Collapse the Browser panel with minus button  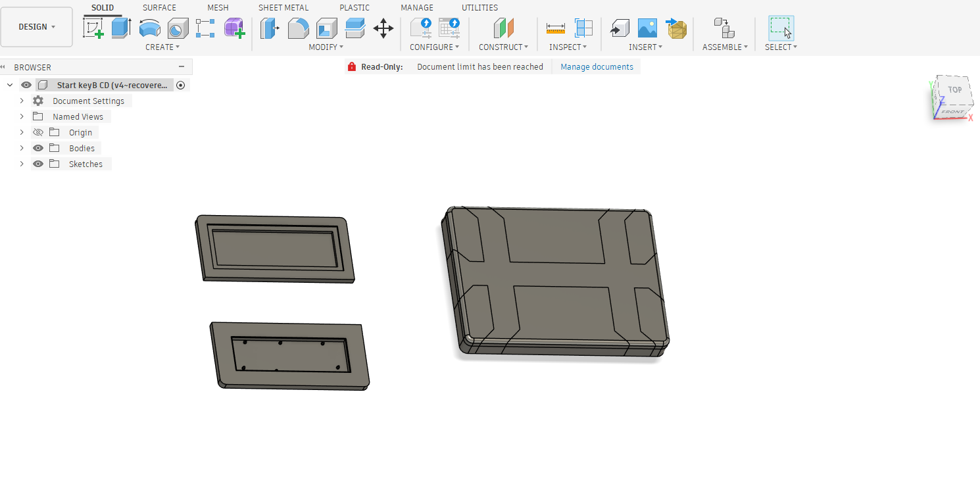[x=182, y=66]
